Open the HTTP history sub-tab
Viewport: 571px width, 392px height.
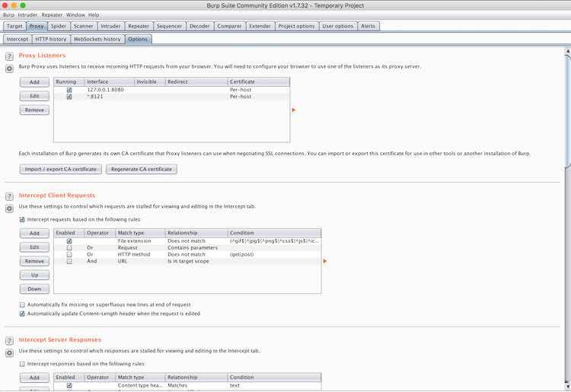(51, 39)
